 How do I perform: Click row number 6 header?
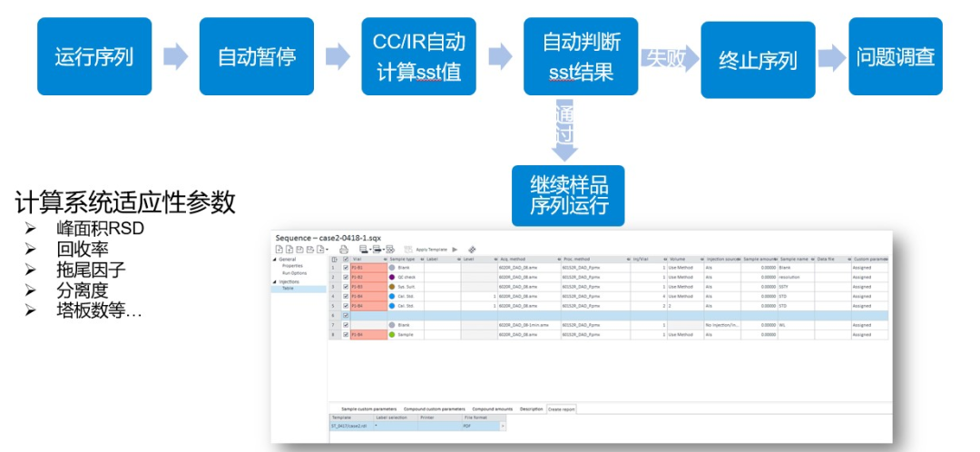tap(334, 315)
